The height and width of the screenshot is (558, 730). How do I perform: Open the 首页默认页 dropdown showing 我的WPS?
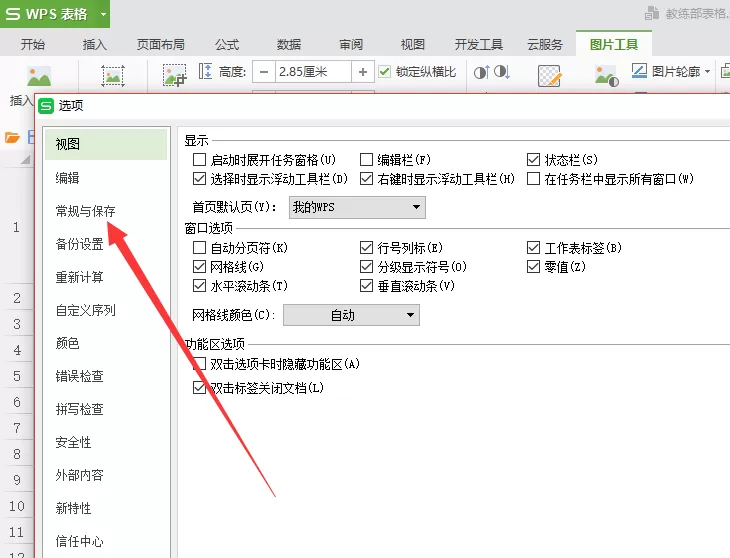click(357, 207)
